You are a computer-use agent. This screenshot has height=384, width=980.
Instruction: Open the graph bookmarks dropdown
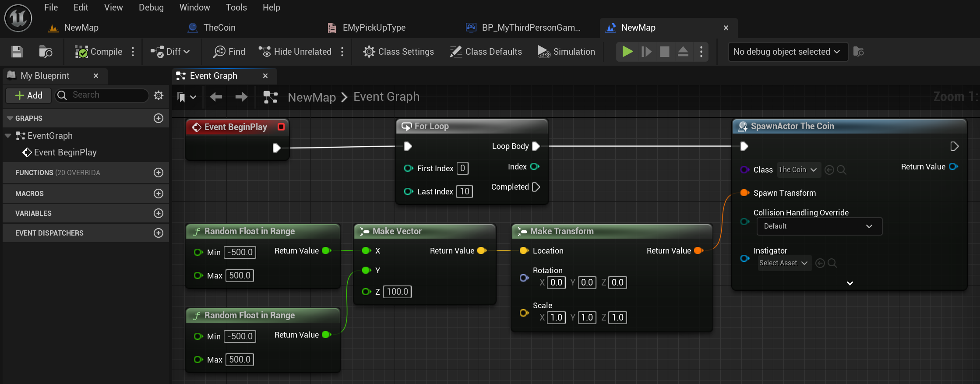tap(186, 97)
